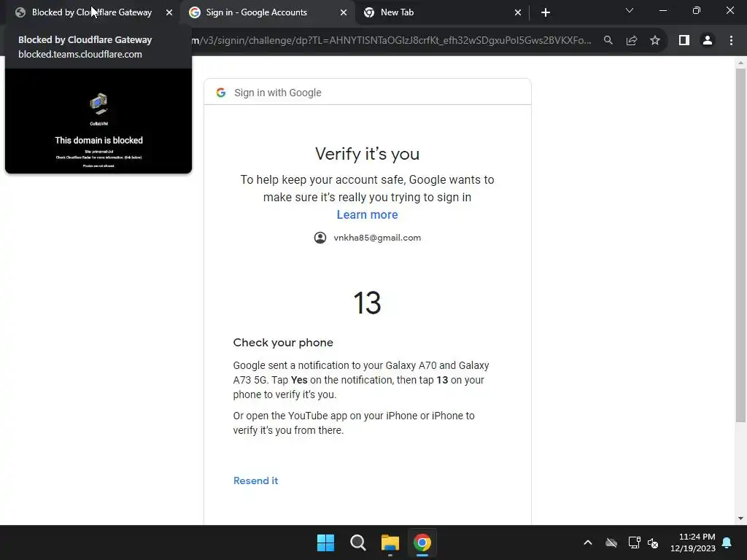Click the scrollbar up arrow
The height and width of the screenshot is (560, 747).
[x=740, y=63]
